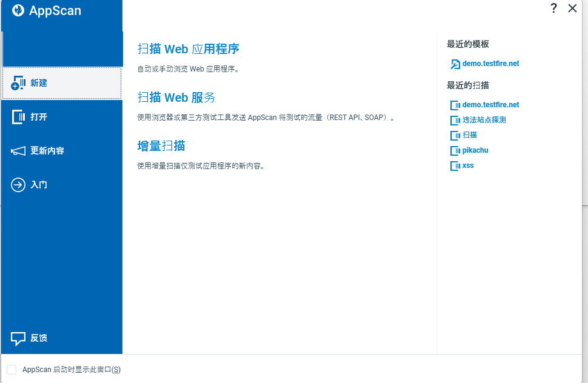
Task: Open the 反馈 menu item
Action: point(62,338)
